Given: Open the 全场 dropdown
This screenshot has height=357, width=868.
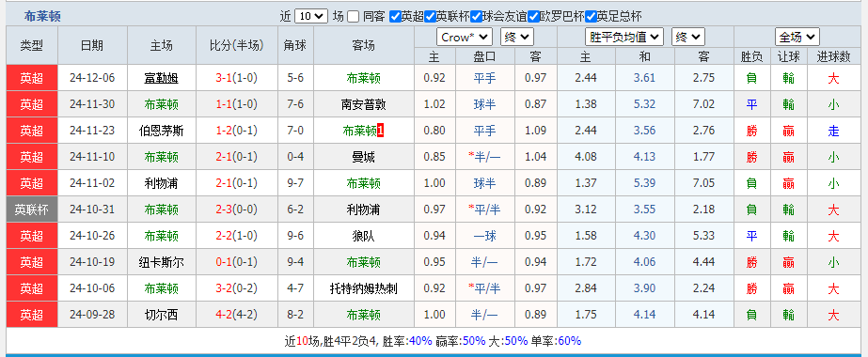Looking at the screenshot, I should point(797,37).
